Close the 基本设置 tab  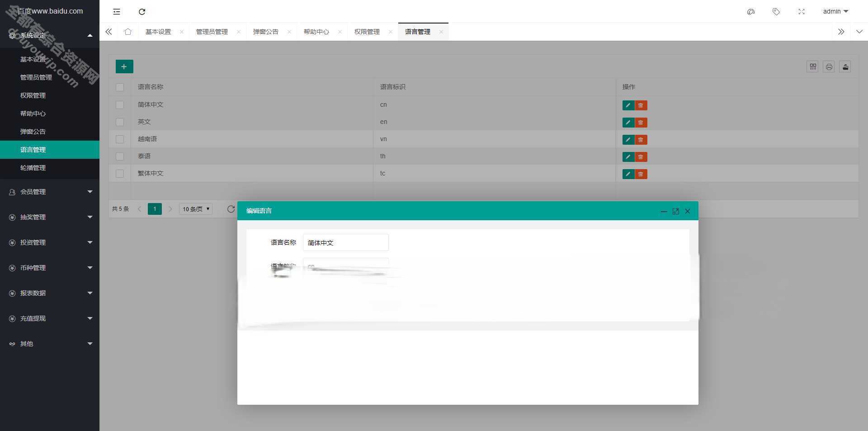coord(182,32)
